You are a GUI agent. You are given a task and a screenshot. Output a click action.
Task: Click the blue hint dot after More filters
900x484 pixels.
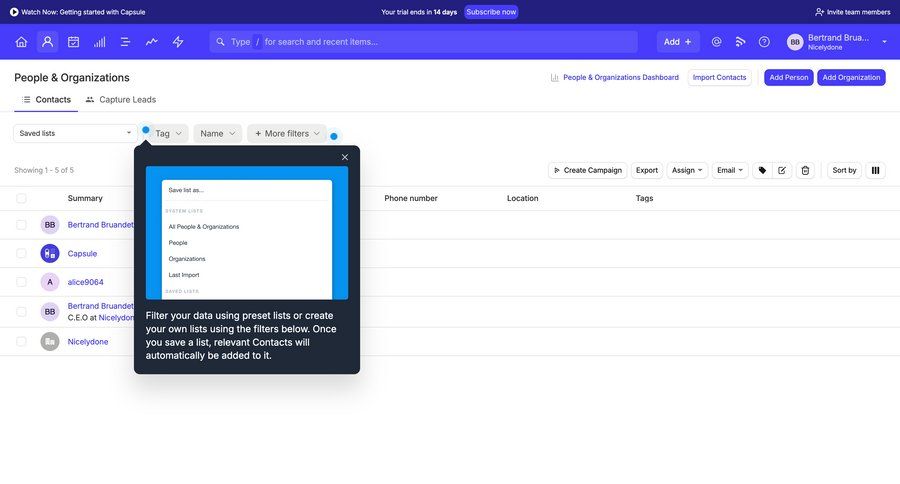(x=333, y=137)
